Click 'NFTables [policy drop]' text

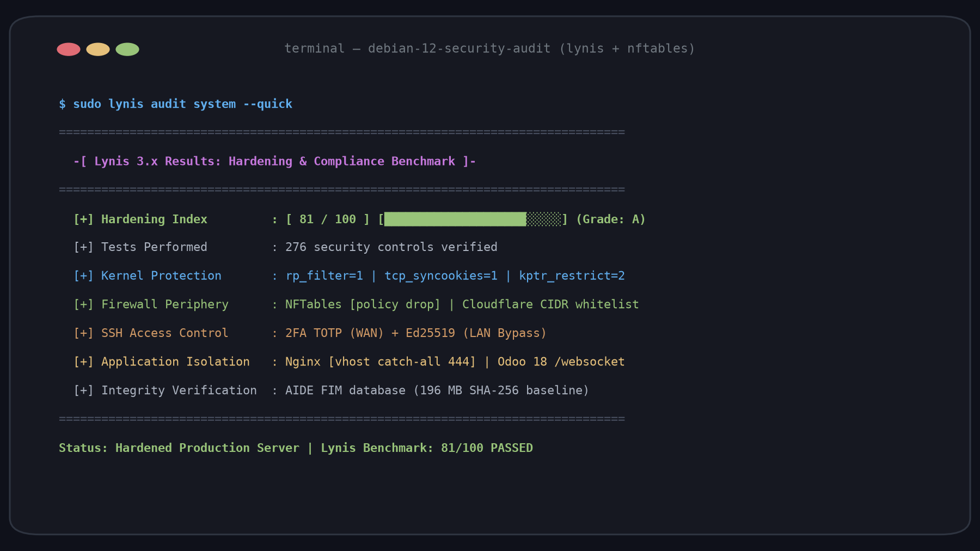pos(363,304)
